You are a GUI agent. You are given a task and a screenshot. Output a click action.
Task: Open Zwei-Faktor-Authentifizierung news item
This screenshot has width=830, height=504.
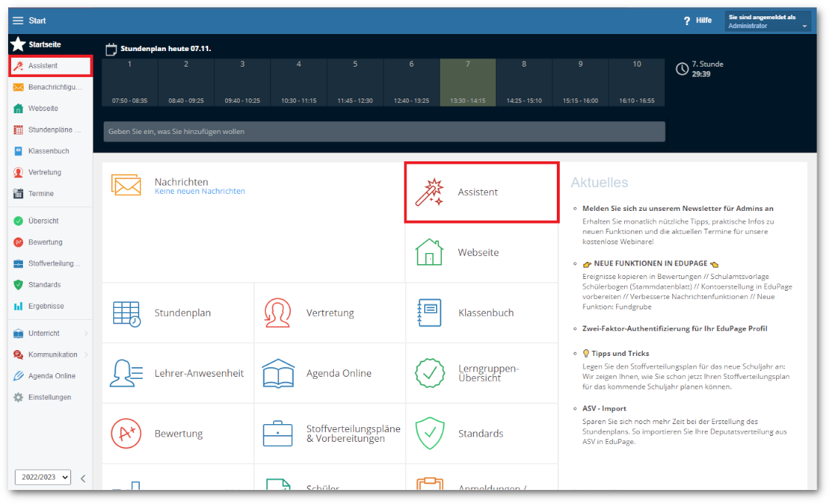click(x=675, y=329)
